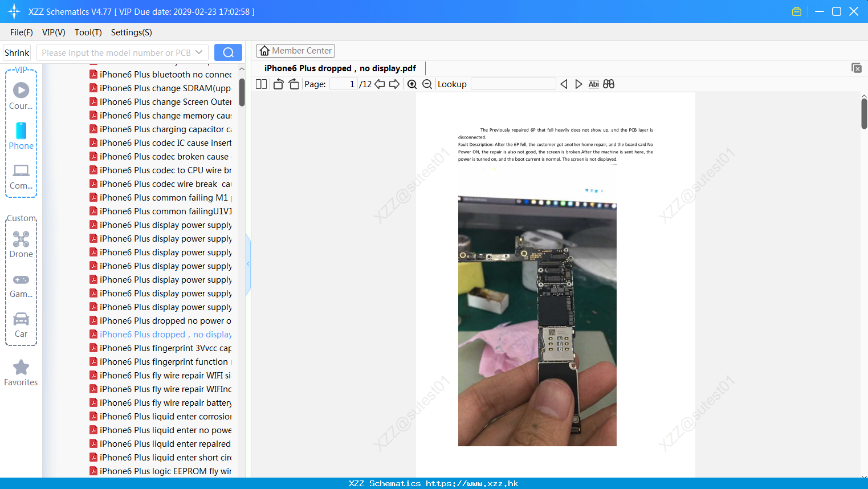Open 'iPhone6 Plus logic EEPROM fly wir' file
Viewport: 868px width, 489px height.
[x=161, y=471]
